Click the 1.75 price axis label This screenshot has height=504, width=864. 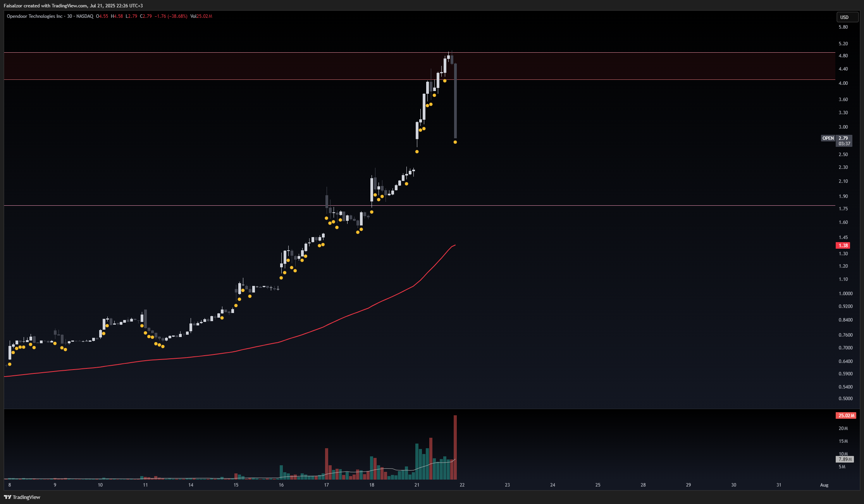pyautogui.click(x=843, y=209)
